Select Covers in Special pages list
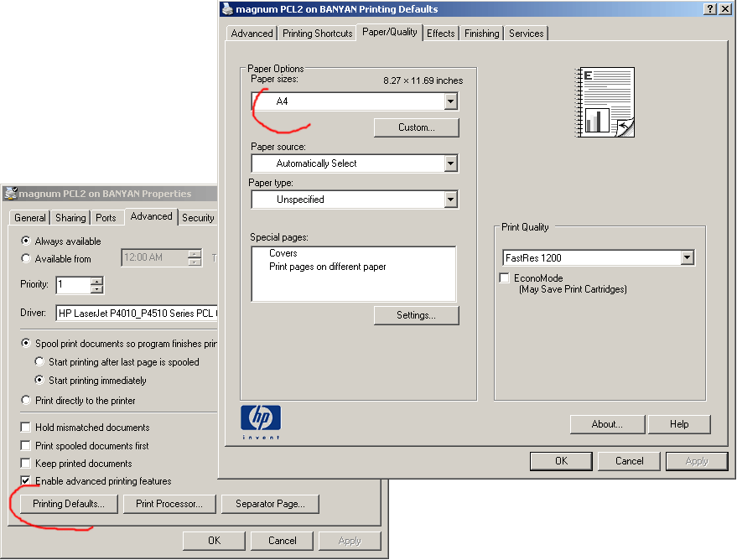The height and width of the screenshot is (560, 737). point(283,253)
